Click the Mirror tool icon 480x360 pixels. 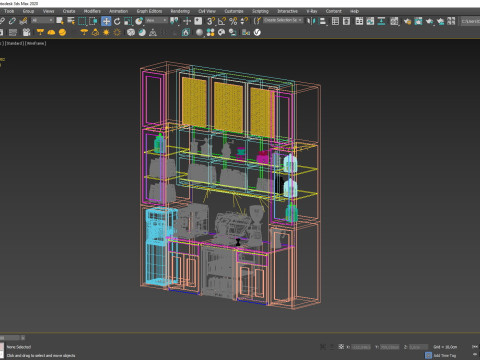(x=310, y=21)
